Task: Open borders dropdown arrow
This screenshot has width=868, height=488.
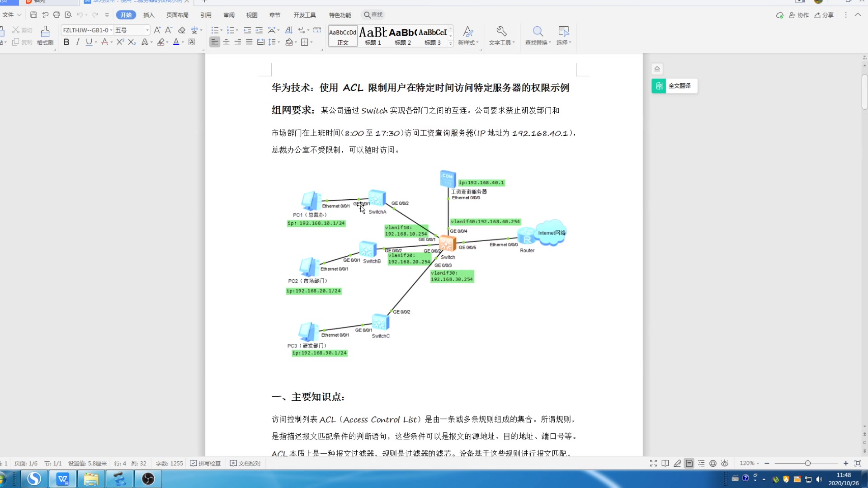Action: [x=311, y=42]
